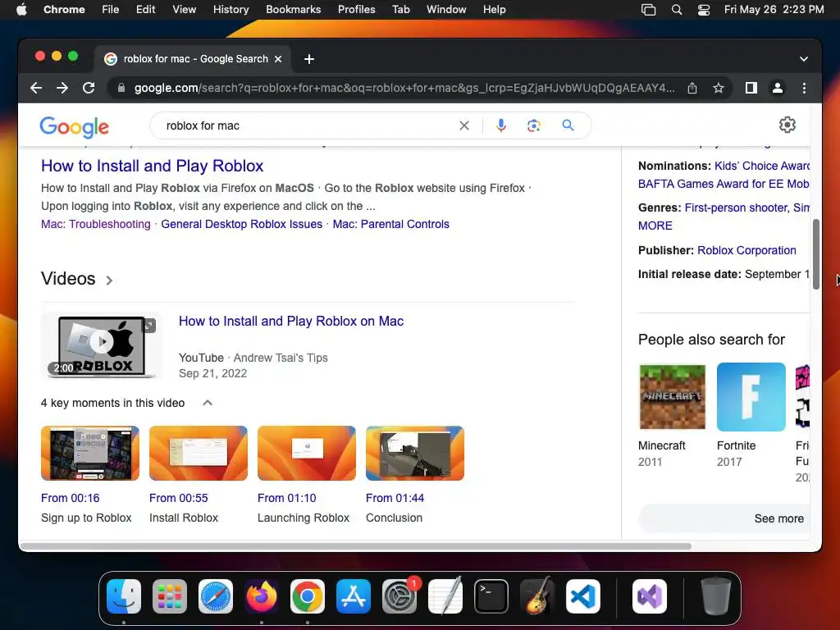Viewport: 840px width, 630px height.
Task: Open Visual Studio from the Dock
Action: coord(650,596)
